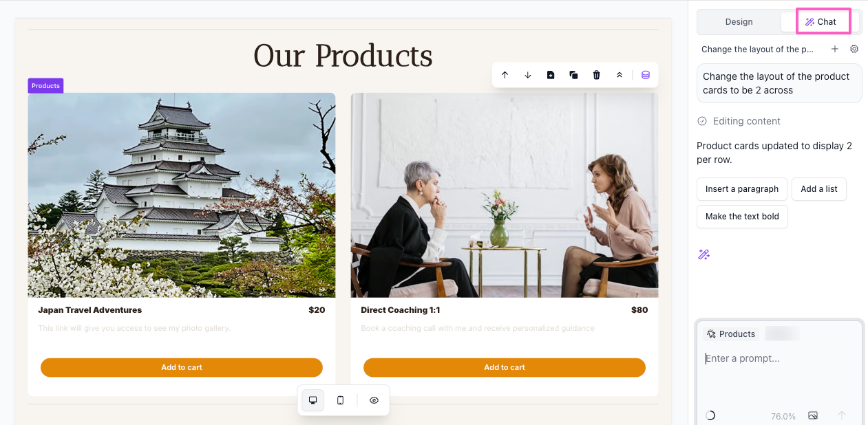Choose the Add a list suggestion

tap(819, 189)
